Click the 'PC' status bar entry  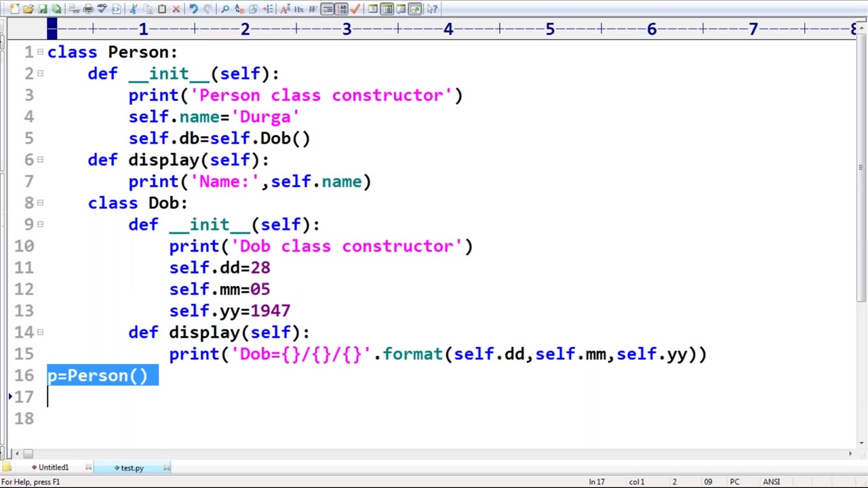tap(734, 482)
